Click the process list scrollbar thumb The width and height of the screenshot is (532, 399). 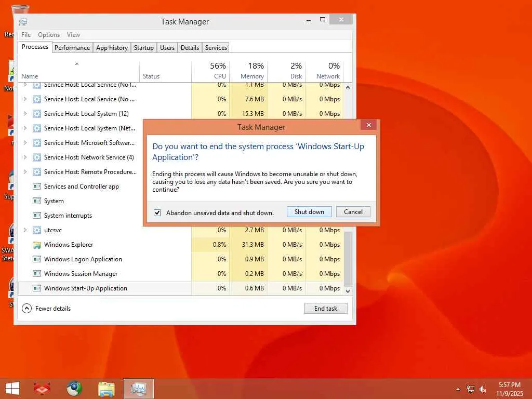348,259
